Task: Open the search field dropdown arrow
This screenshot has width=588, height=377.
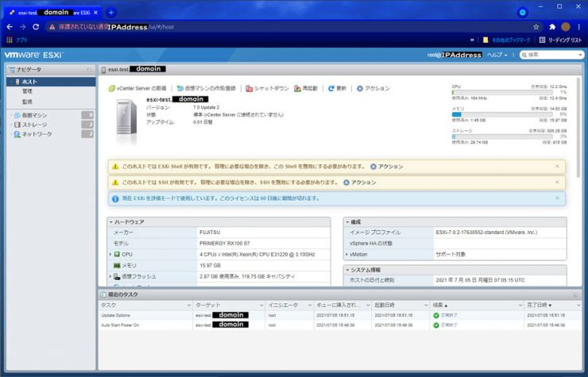Action: coord(581,55)
